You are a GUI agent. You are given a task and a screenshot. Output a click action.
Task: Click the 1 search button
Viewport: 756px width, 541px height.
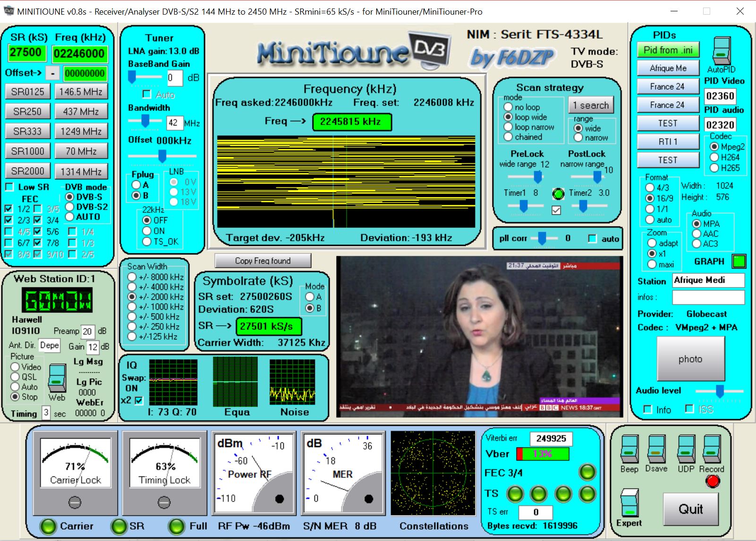click(591, 105)
